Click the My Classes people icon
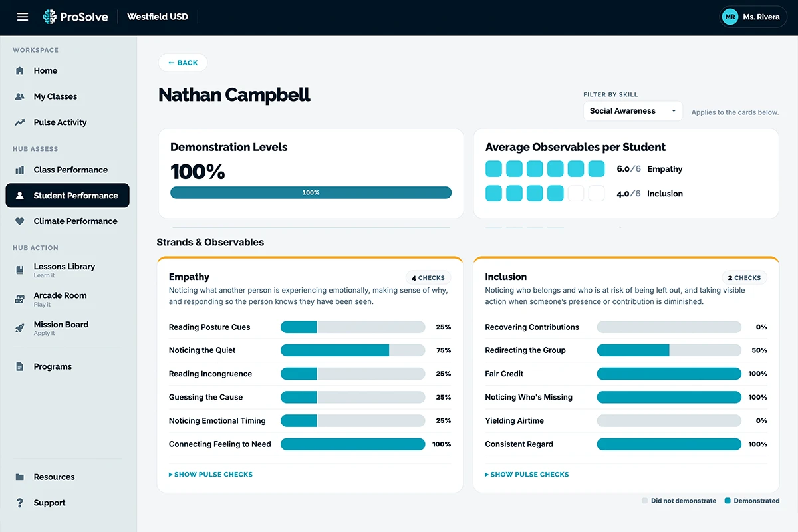Image resolution: width=798 pixels, height=532 pixels. click(x=20, y=96)
